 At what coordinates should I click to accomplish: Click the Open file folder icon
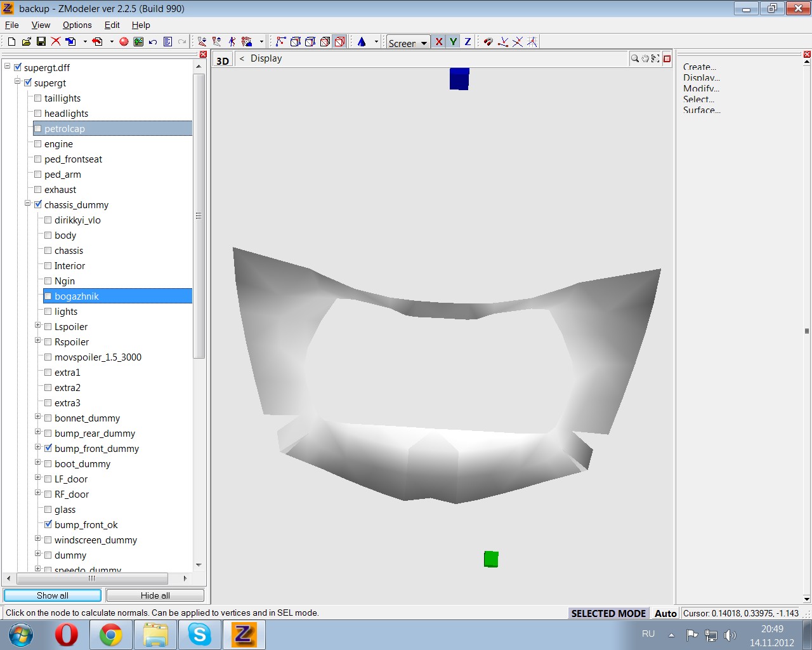click(26, 42)
